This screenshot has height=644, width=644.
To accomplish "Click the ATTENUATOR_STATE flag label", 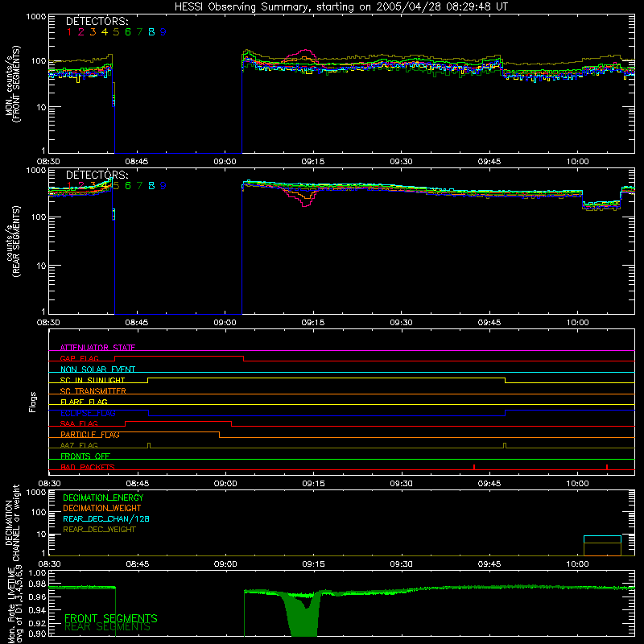I will click(97, 348).
